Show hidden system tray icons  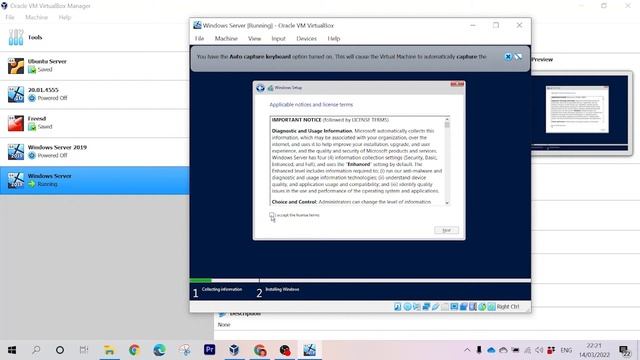pos(467,350)
